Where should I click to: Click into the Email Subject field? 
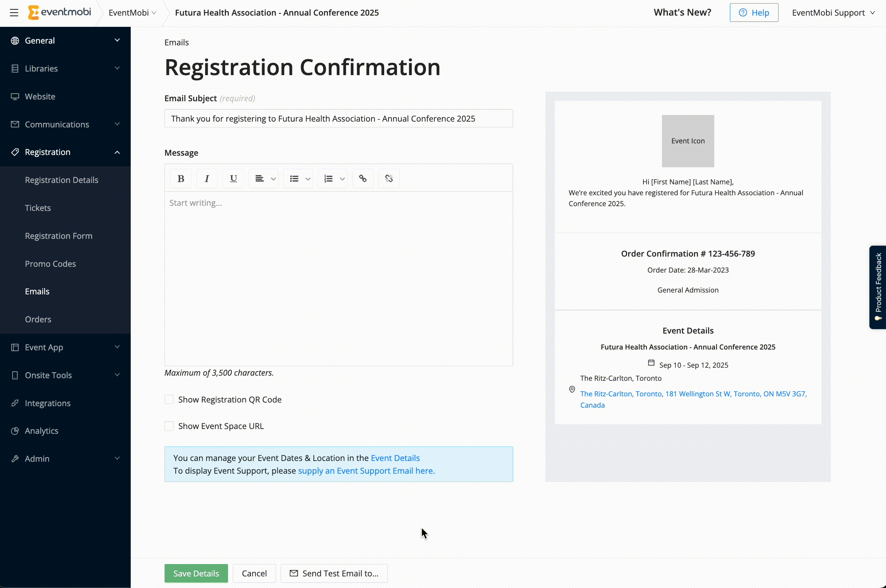pyautogui.click(x=338, y=118)
